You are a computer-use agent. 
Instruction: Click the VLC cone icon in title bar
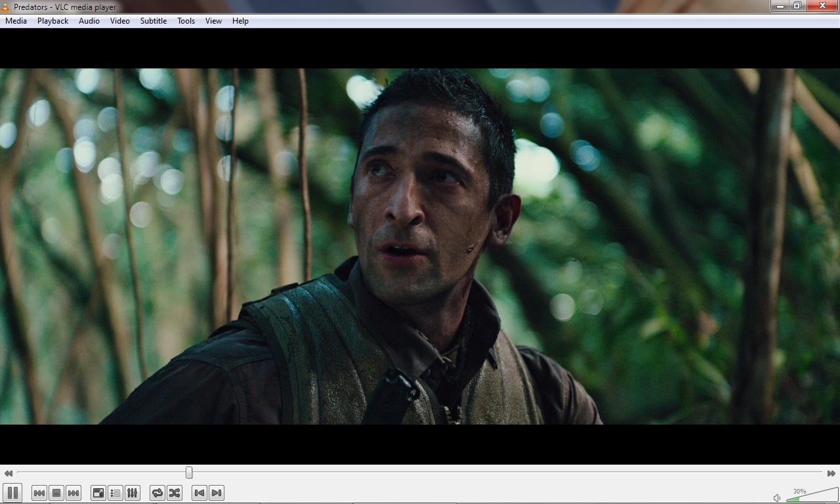6,7
